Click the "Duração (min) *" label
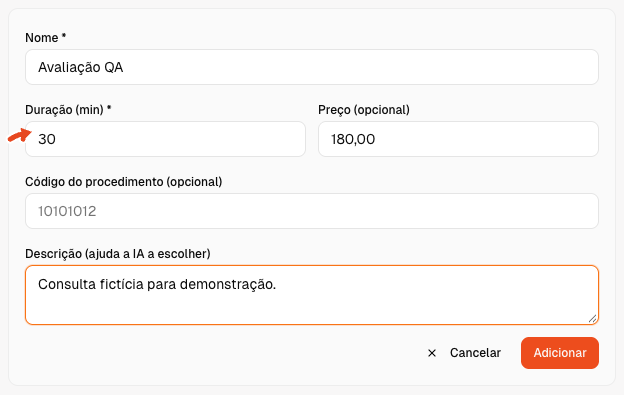 [x=68, y=110]
